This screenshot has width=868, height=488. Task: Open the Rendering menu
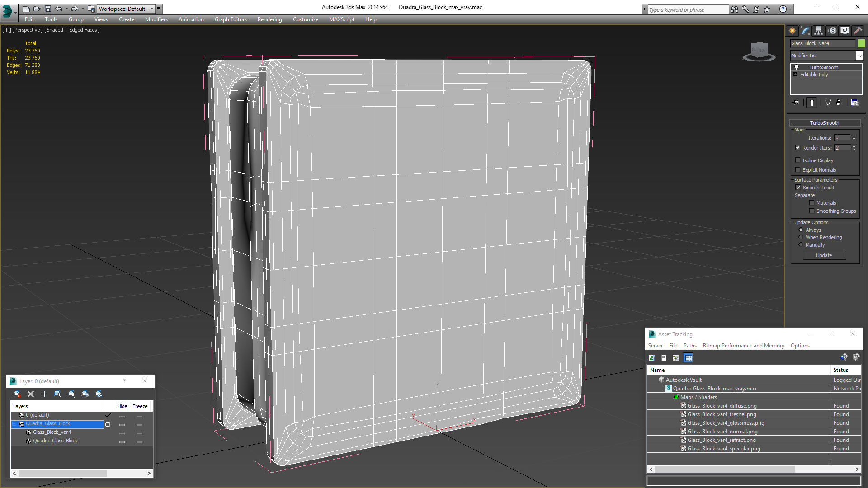click(x=269, y=19)
